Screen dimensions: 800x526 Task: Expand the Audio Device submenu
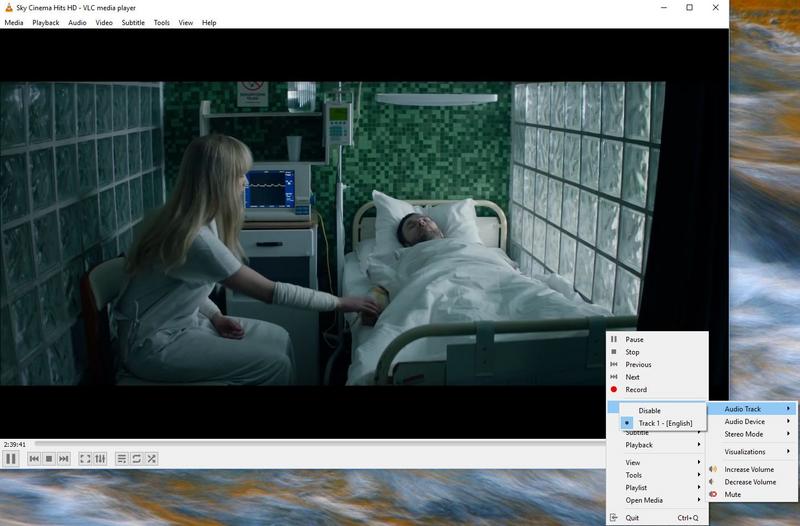point(752,421)
